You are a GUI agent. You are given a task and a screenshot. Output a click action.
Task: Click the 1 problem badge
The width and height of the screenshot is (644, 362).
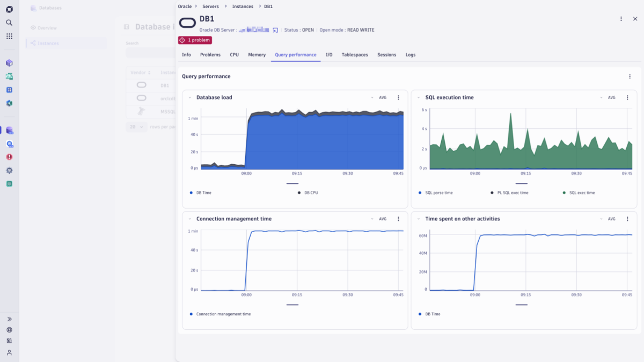point(194,40)
